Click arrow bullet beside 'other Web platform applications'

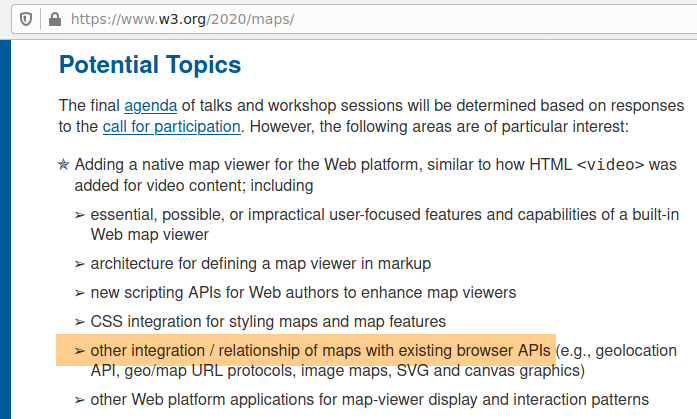(x=79, y=400)
